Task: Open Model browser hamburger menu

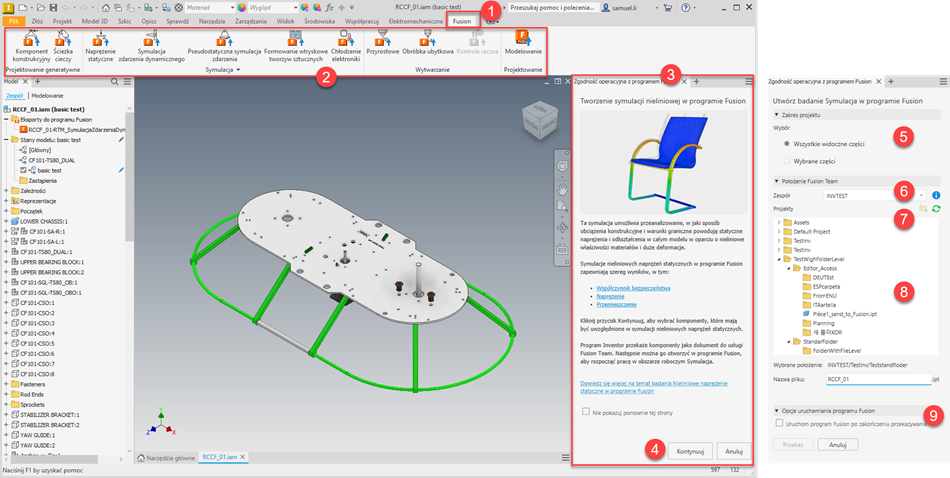Action: 127,81
